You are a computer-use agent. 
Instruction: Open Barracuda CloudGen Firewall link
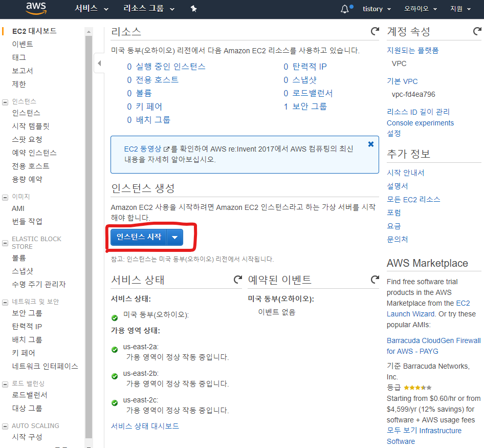(x=434, y=346)
